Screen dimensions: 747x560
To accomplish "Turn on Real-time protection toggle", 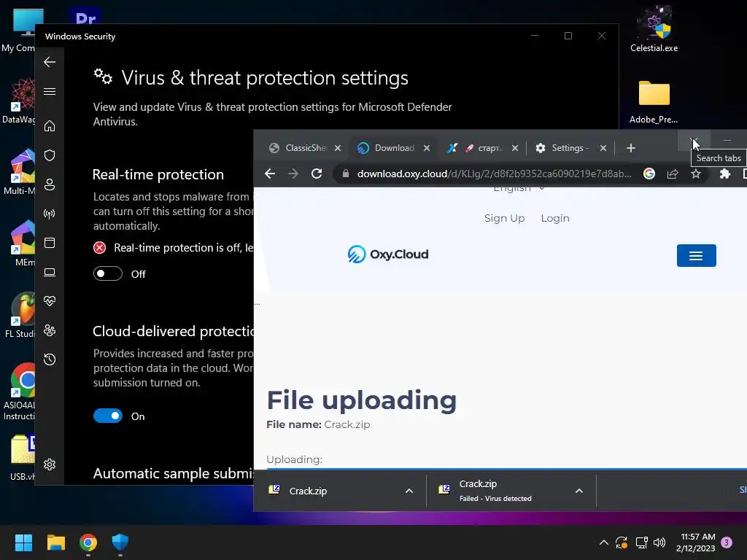I will 108,274.
